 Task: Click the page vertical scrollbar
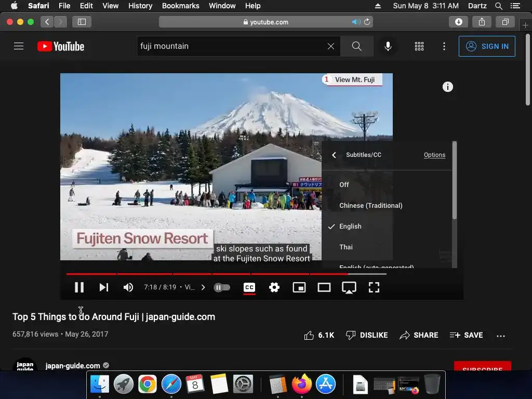click(528, 70)
